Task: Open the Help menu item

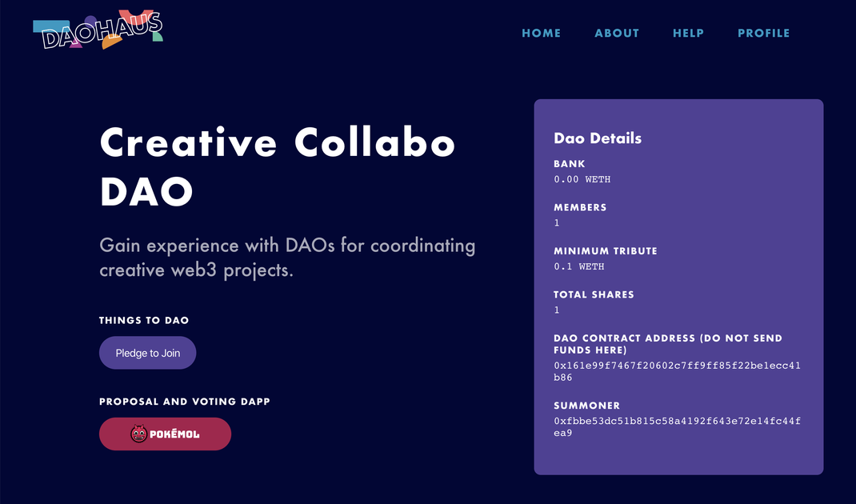Action: (688, 34)
